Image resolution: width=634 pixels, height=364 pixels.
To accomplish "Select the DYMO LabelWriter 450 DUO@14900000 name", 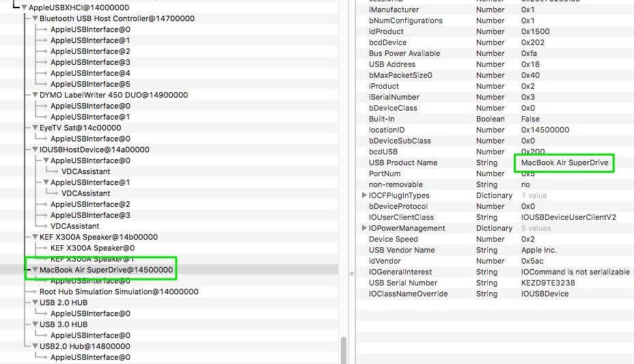I will (113, 94).
